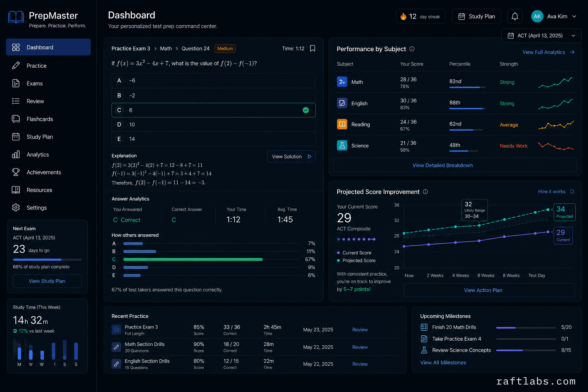588x392 pixels.
Task: Click the Study Plan button in the top bar
Action: (477, 16)
